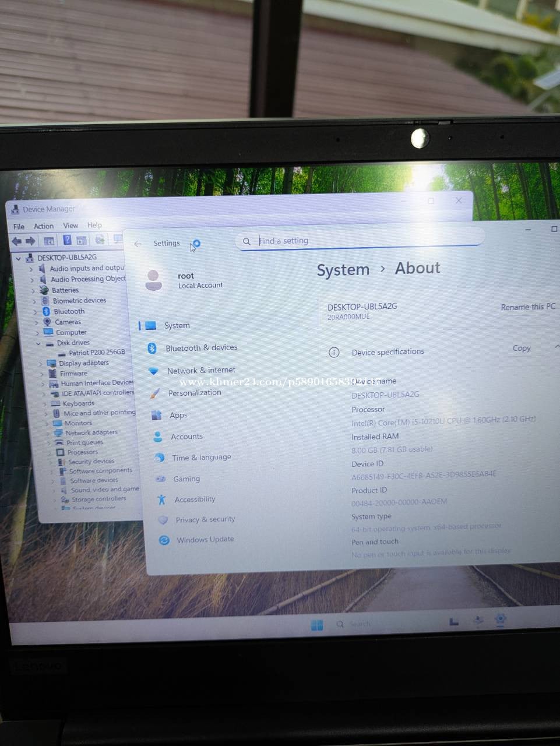The height and width of the screenshot is (746, 560).
Task: Open Accessibility settings
Action: point(186,499)
